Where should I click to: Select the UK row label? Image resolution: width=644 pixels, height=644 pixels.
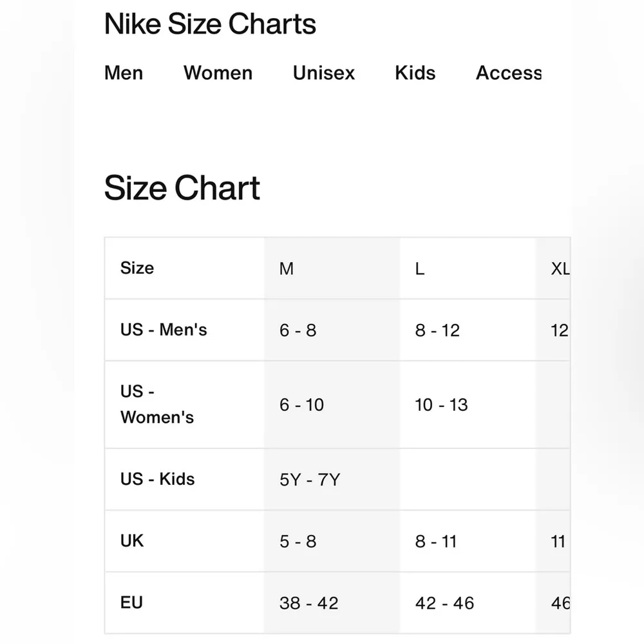click(131, 541)
